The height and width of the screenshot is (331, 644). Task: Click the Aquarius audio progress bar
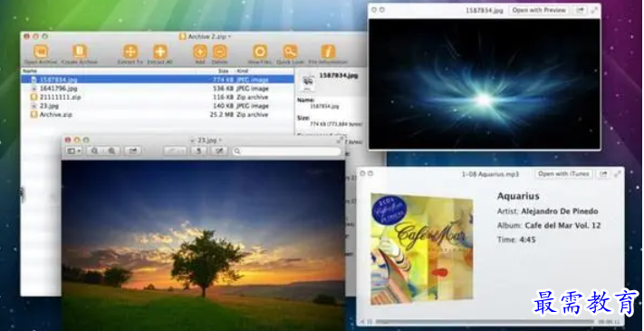(485, 322)
